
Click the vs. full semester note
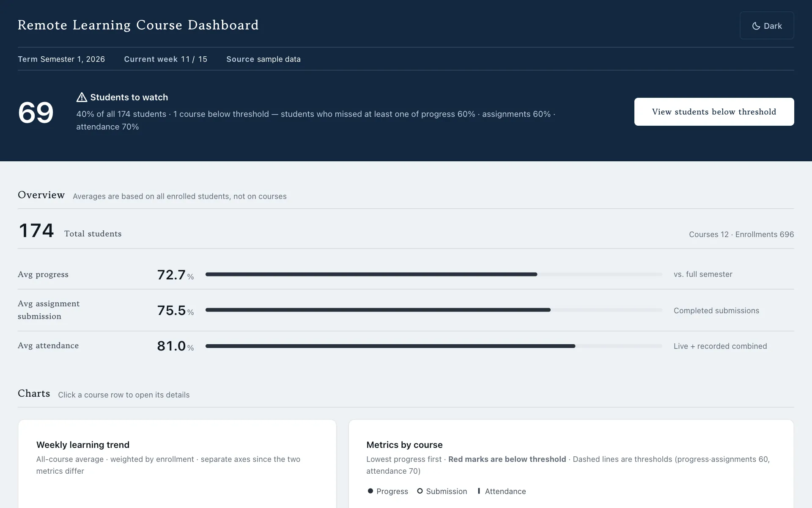703,274
